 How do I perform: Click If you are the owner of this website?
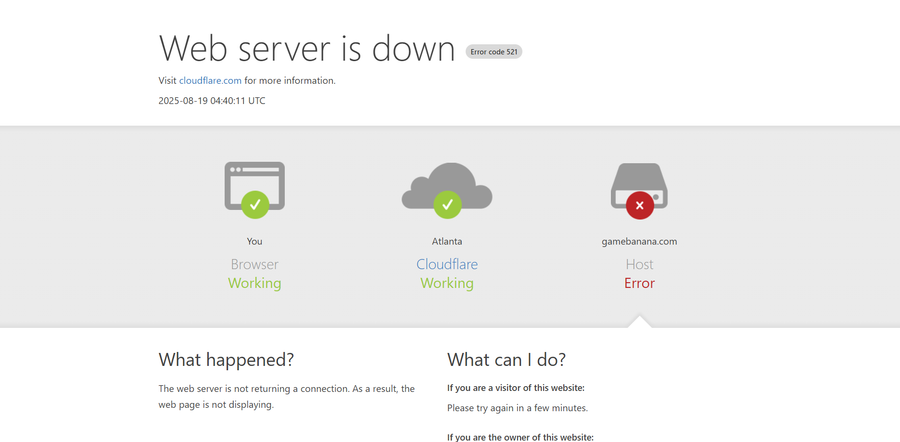[520, 437]
